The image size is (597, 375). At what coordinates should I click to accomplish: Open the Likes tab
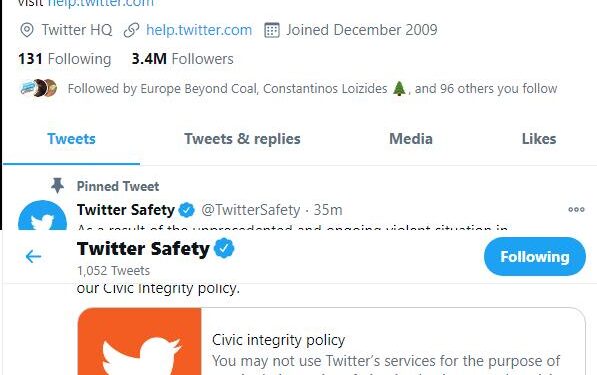coord(539,139)
